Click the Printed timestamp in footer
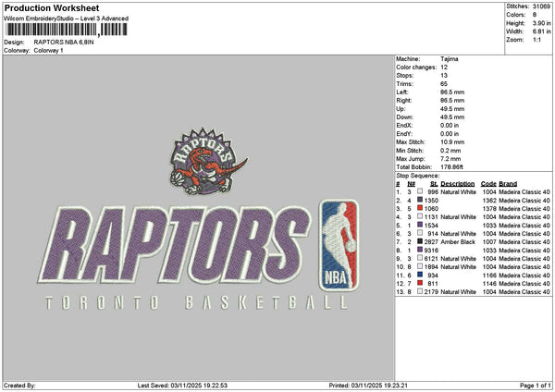 pos(368,386)
